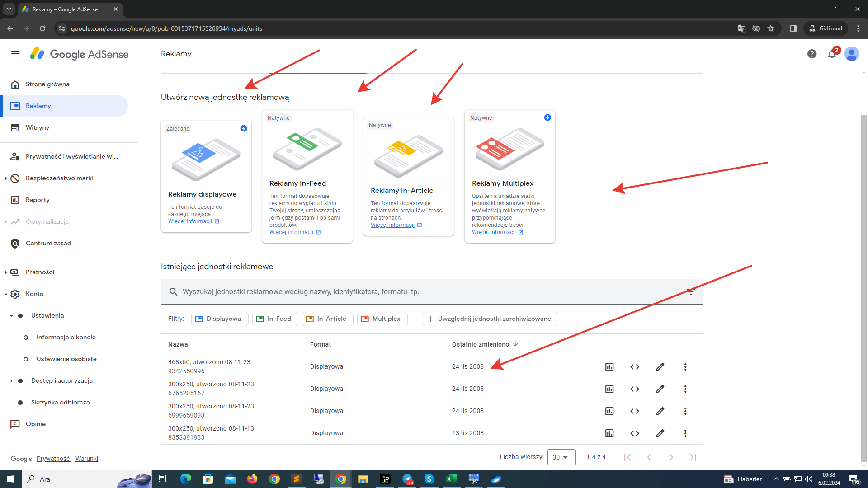Toggle the Displayowa filter chip
This screenshot has width=868, height=488.
220,319
